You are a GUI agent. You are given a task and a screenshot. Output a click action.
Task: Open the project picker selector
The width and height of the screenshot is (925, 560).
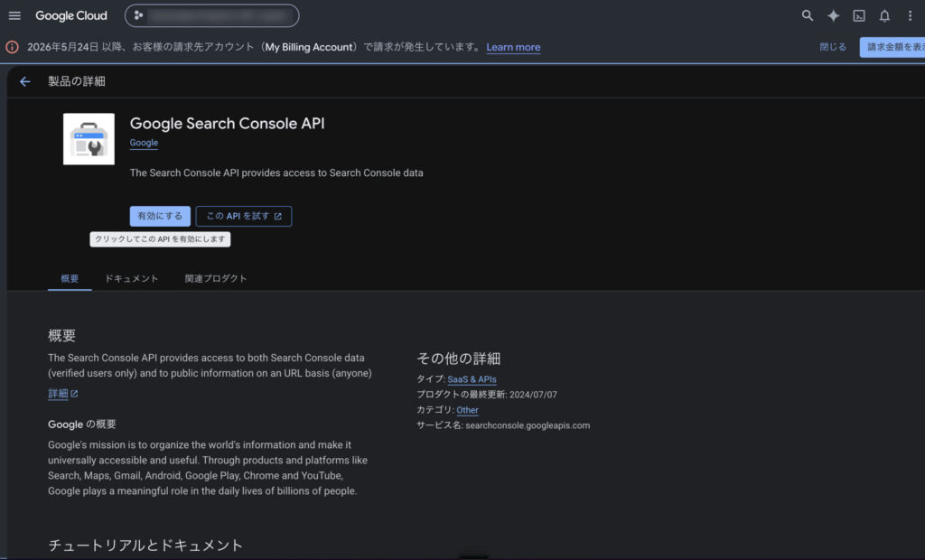pos(211,16)
